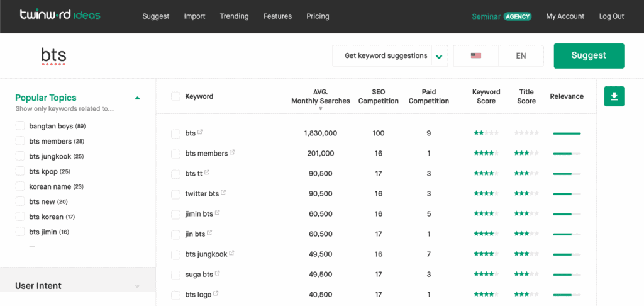Screen dimensions: 644x306
Task: Click the Get keyword suggestions button
Action: click(386, 56)
